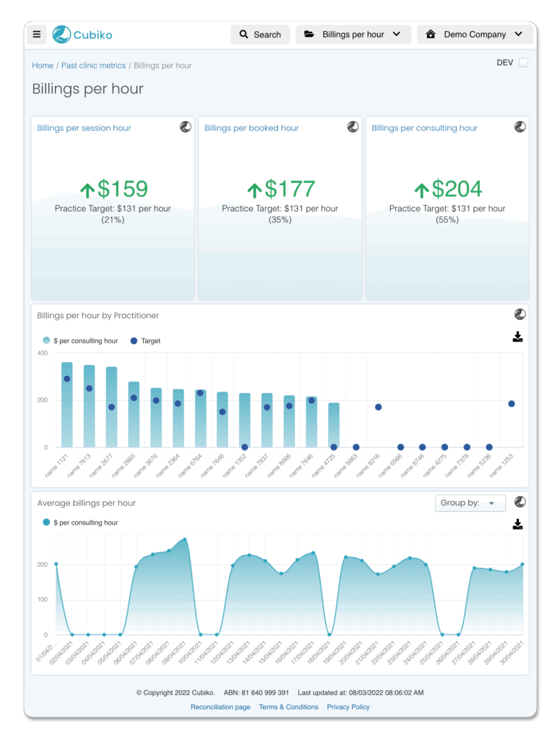Click the bar for name 7613
560x740 pixels.
(89, 406)
